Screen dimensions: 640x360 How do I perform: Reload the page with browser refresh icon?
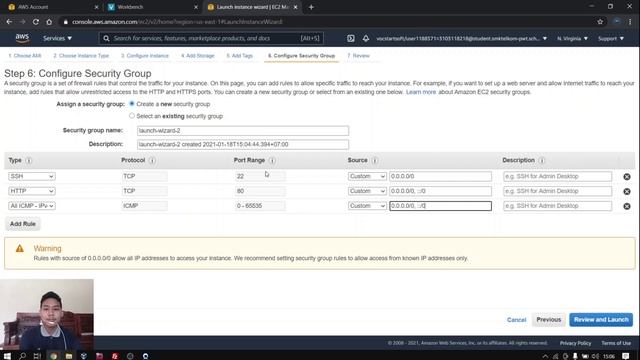[x=36, y=22]
